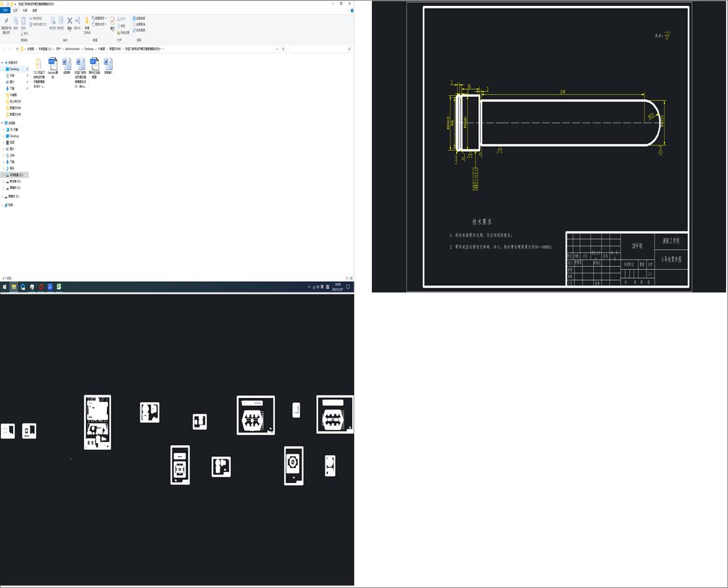Screen dimensions: 728x588
Task: Select Music in the navigation tree
Action: coord(12,168)
